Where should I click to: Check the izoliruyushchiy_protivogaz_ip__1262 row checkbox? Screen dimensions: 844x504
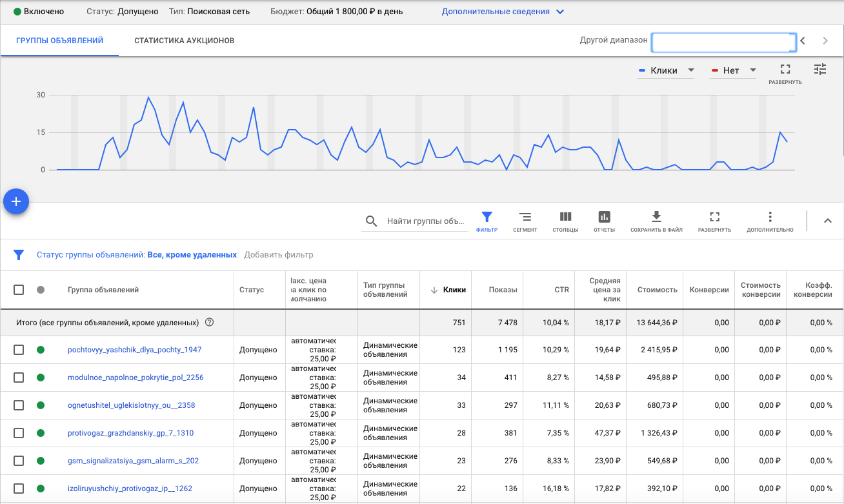[x=19, y=489]
